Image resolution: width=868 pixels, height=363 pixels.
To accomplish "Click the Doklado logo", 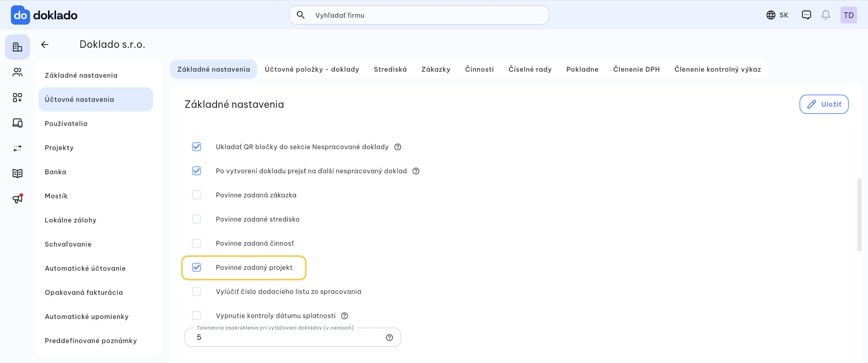I will point(44,15).
